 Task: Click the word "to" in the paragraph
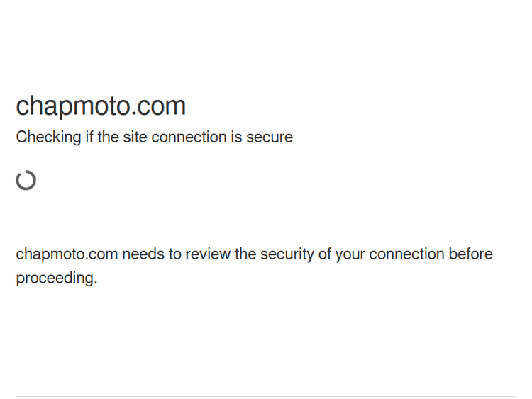174,254
